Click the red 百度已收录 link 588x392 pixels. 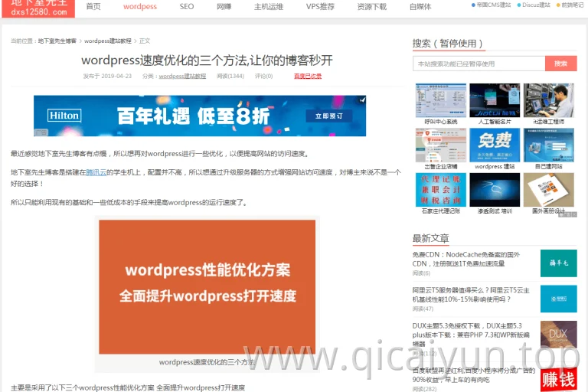click(x=308, y=76)
